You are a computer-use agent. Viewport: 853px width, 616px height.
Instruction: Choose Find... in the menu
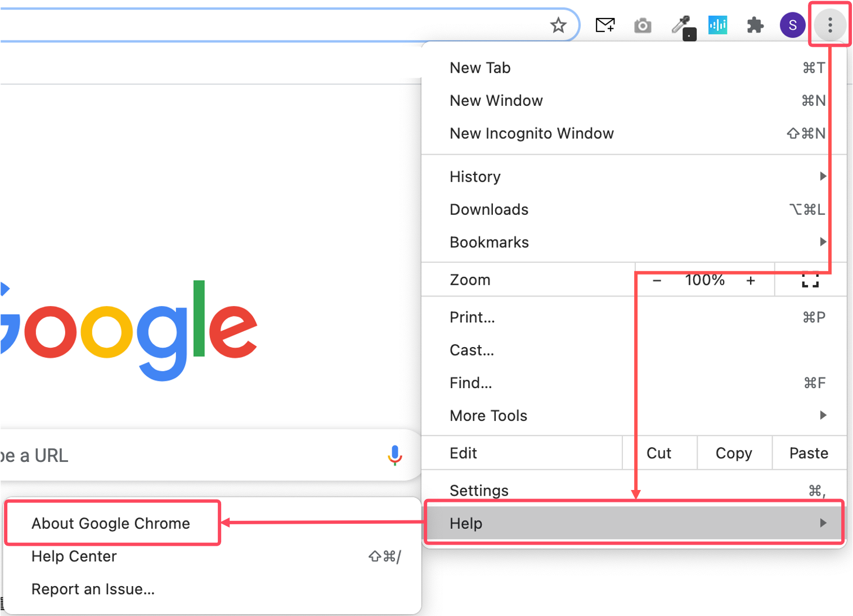(634, 383)
